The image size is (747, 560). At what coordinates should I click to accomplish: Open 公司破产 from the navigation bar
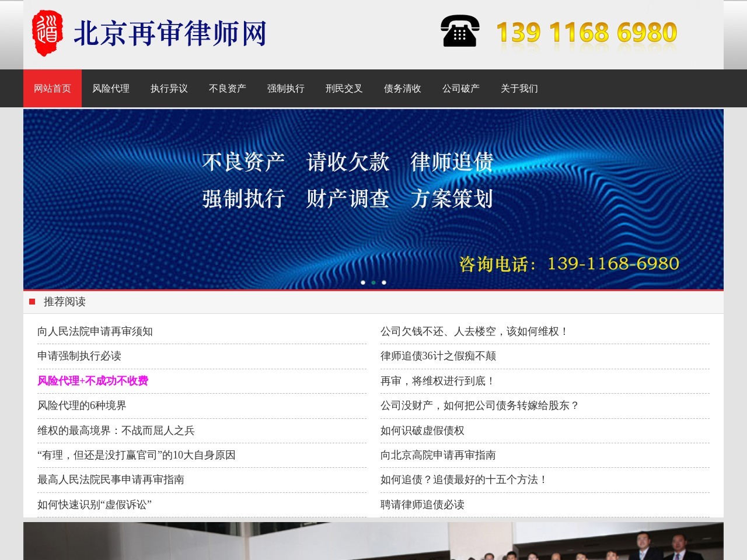(461, 89)
